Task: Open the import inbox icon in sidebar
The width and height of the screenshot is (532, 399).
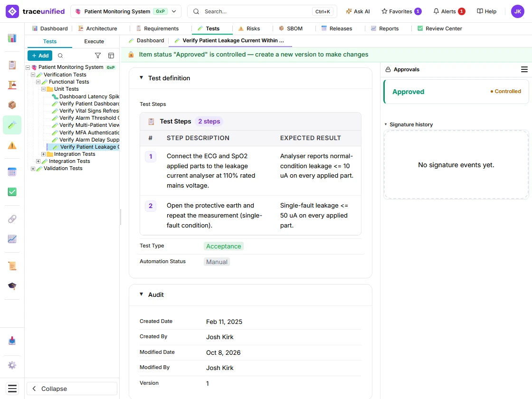Action: click(x=12, y=341)
